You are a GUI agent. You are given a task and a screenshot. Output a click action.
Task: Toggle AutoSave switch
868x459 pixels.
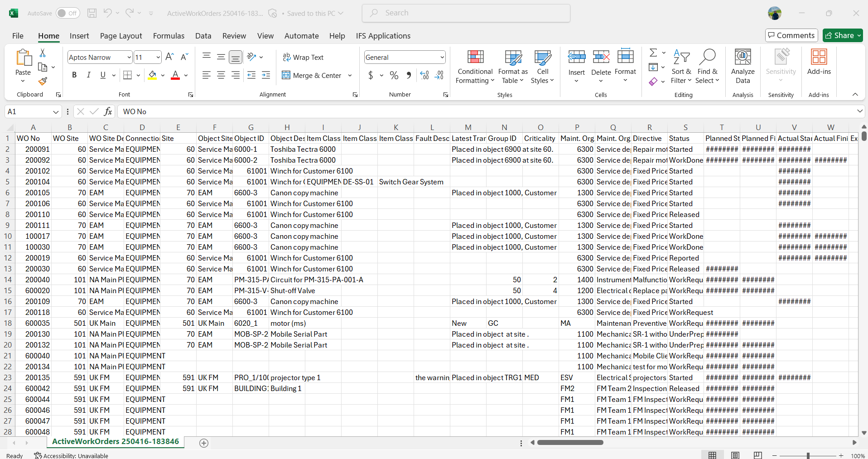pos(68,13)
